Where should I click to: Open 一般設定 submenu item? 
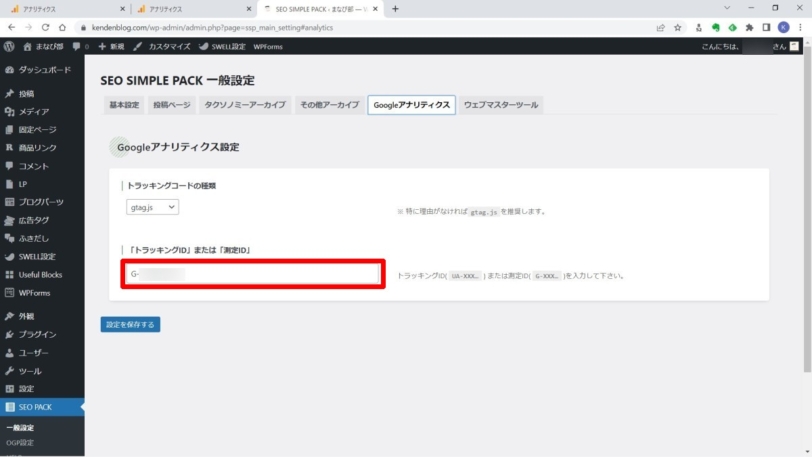[x=20, y=428]
